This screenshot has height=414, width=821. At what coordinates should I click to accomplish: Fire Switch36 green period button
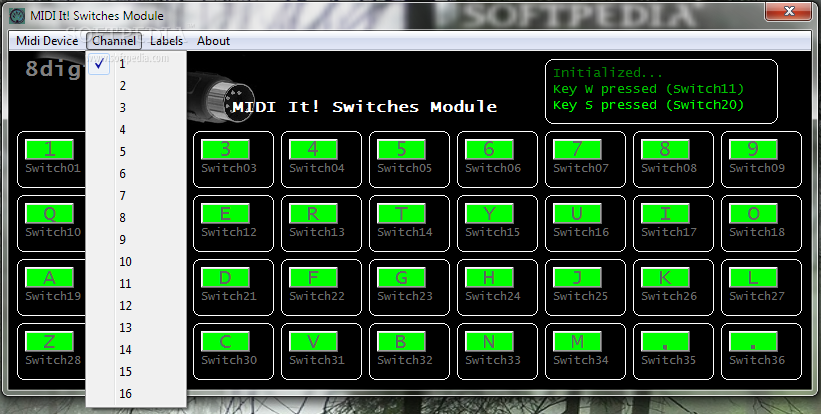click(753, 342)
